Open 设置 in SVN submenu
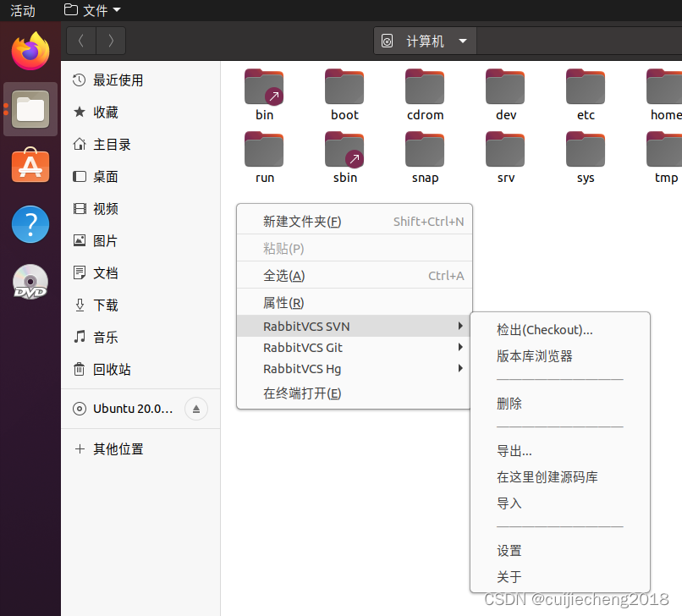This screenshot has width=682, height=616. coord(560,551)
